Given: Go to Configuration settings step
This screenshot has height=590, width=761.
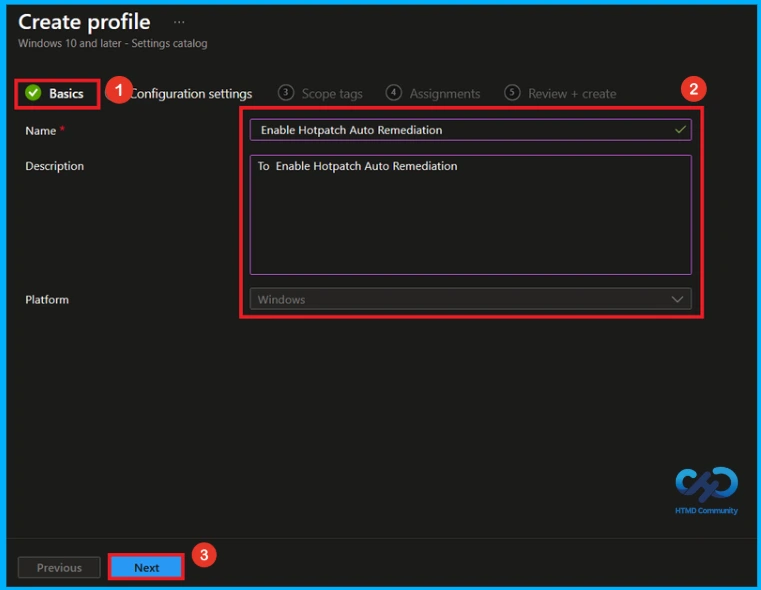Looking at the screenshot, I should (191, 94).
